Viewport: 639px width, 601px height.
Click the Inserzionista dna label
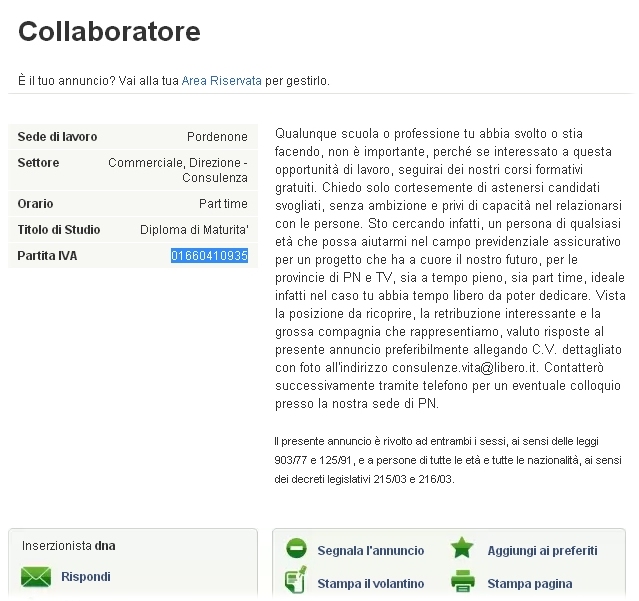pos(69,546)
